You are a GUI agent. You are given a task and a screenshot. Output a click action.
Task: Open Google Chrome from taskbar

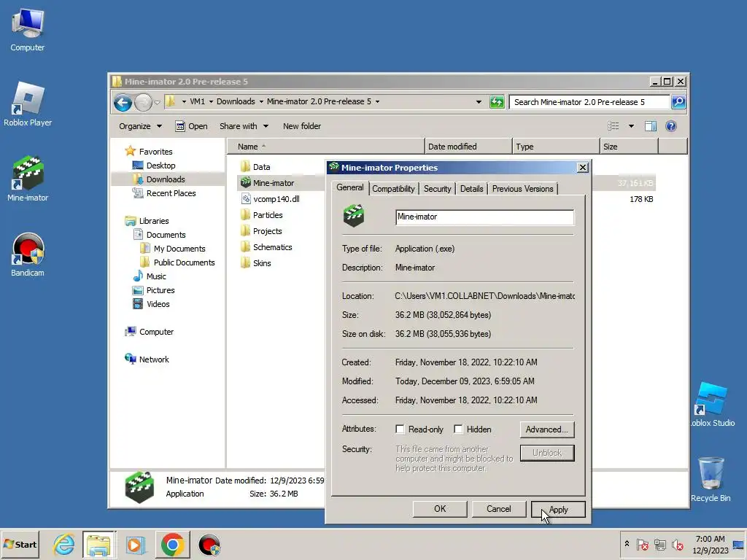(172, 545)
